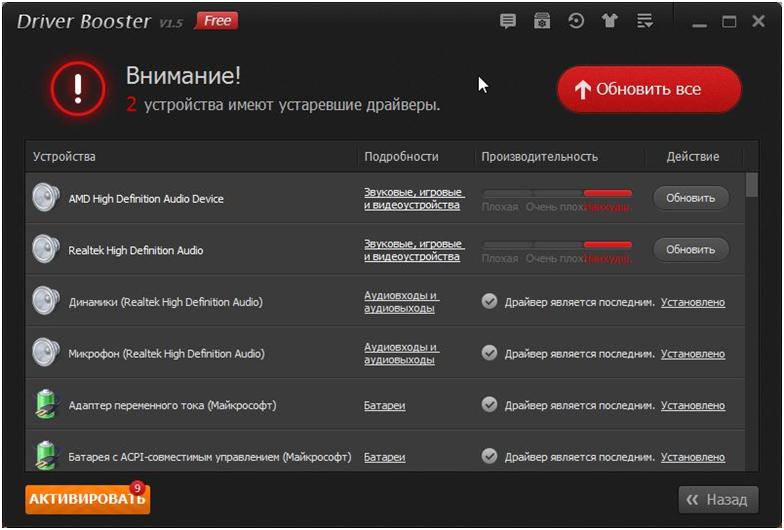
Task: Open the restore history clock icon
Action: point(576,21)
